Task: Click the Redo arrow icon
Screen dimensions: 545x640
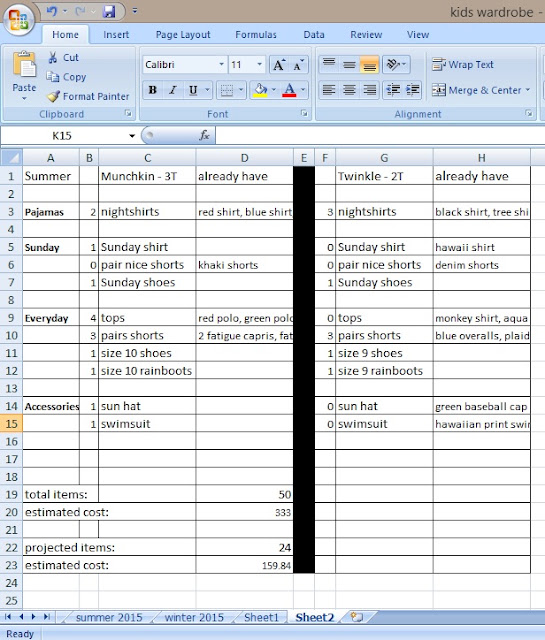Action: point(80,11)
